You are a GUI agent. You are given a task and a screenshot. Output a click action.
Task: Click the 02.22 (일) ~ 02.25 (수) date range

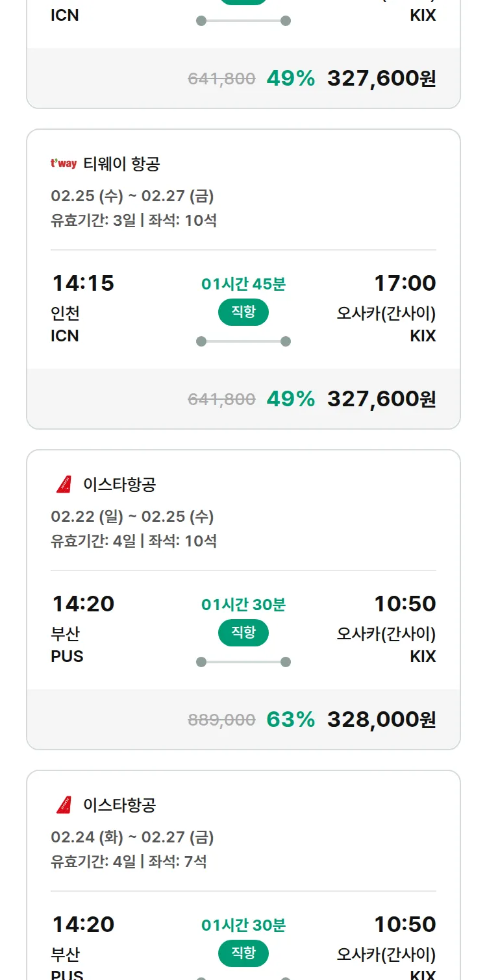point(132,516)
